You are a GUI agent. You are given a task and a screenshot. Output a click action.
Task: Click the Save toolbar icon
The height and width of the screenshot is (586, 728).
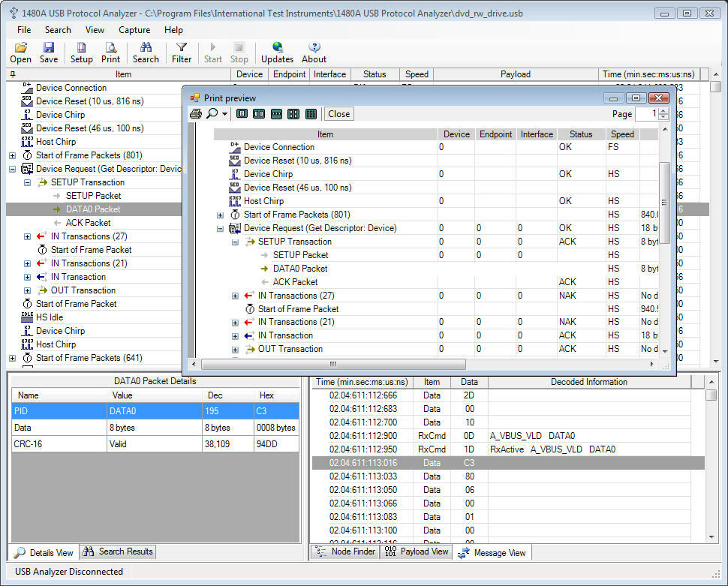pos(49,53)
